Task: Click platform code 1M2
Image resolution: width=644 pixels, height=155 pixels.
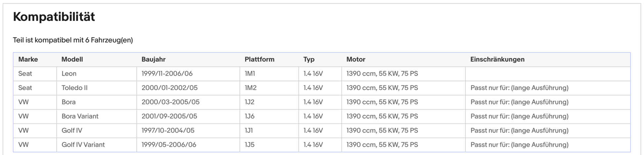Action: (x=251, y=88)
